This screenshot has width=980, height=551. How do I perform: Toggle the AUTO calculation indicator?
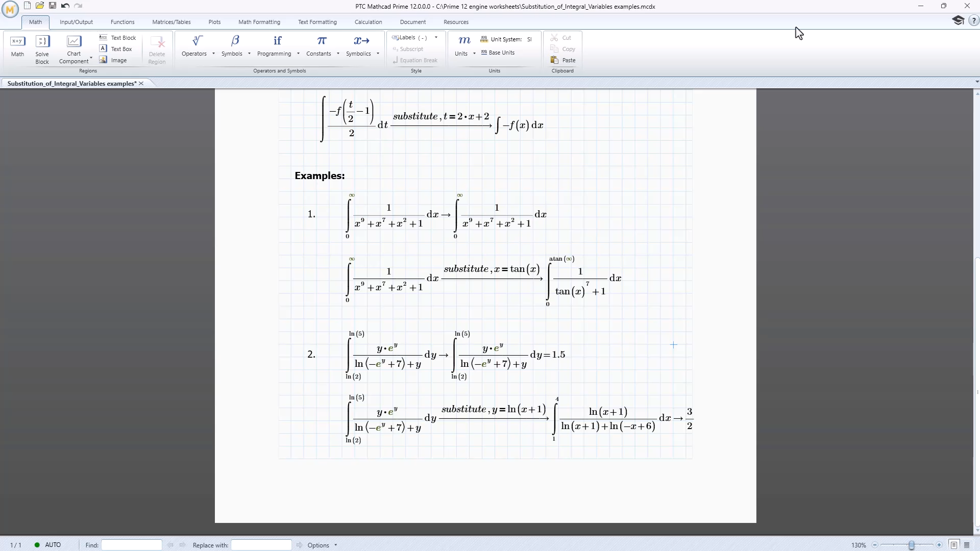tap(47, 545)
